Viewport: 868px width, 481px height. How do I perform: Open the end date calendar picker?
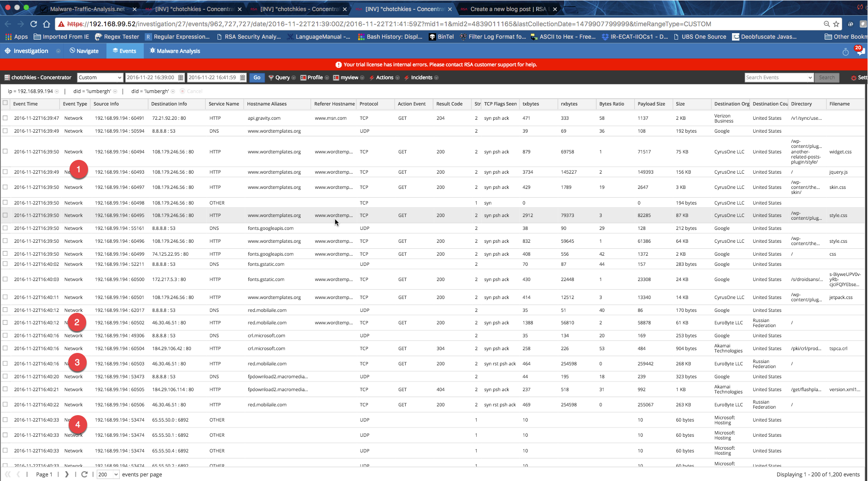pos(242,78)
